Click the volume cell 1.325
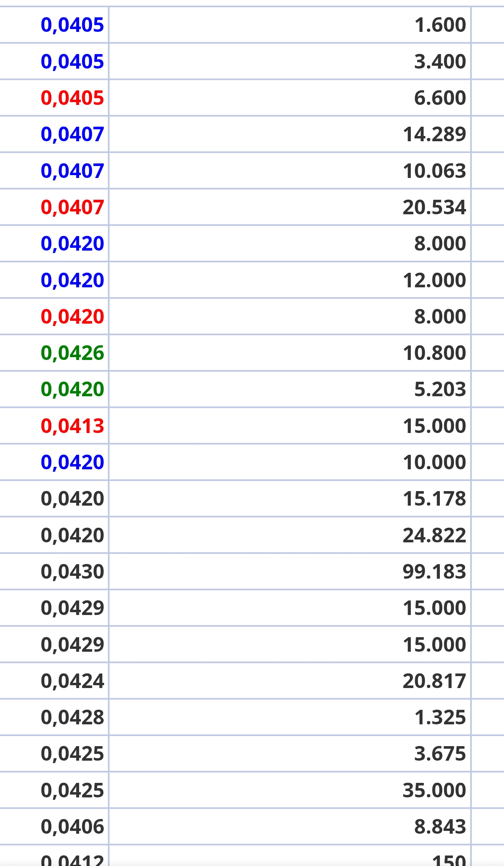Image resolution: width=504 pixels, height=866 pixels. [x=440, y=717]
